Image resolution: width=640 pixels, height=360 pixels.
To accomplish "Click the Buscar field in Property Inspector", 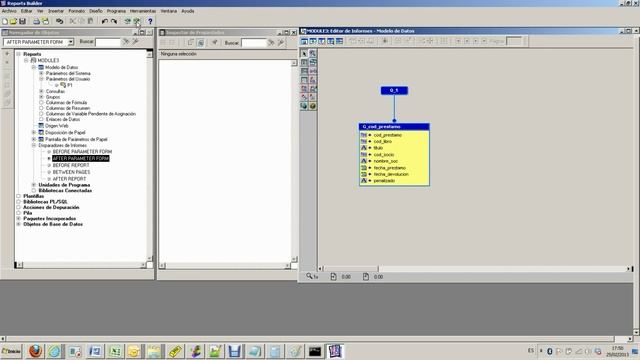I will 253,43.
